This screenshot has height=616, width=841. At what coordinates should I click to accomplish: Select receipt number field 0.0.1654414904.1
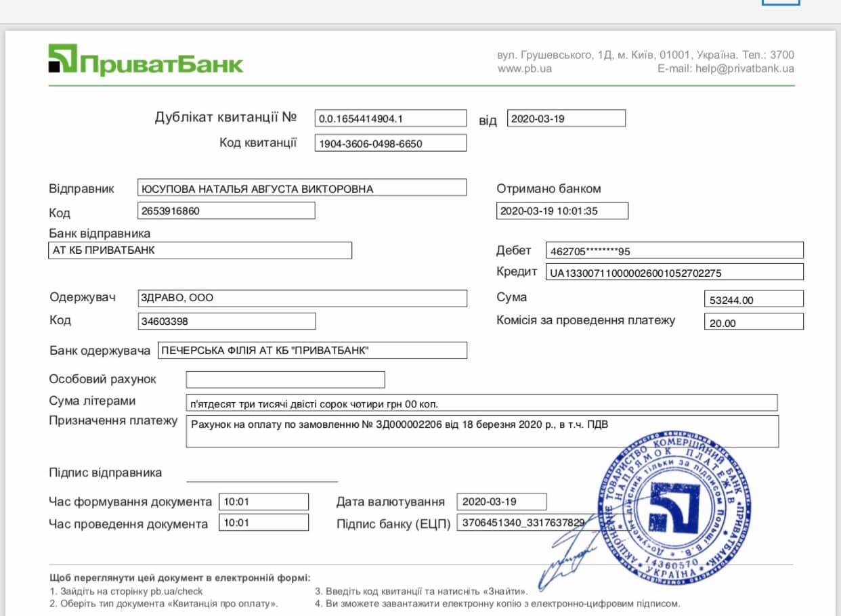pos(391,118)
